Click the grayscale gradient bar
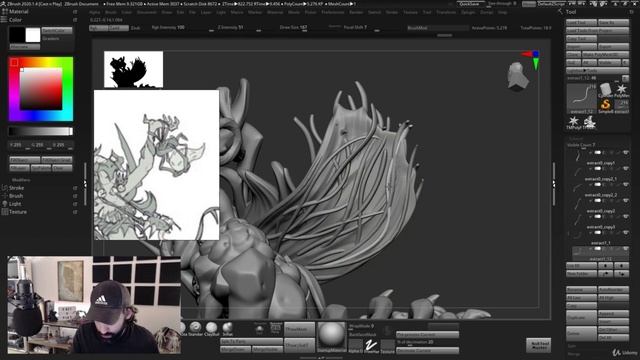 pyautogui.click(x=41, y=131)
